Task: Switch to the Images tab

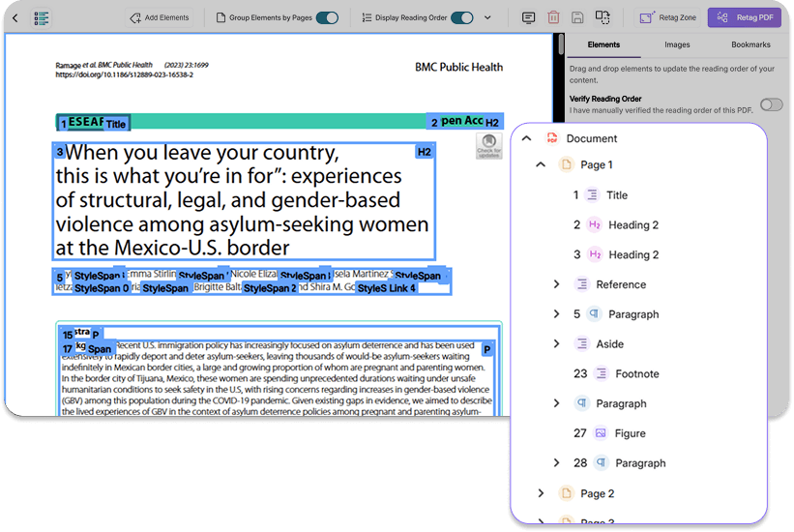Action: tap(677, 44)
